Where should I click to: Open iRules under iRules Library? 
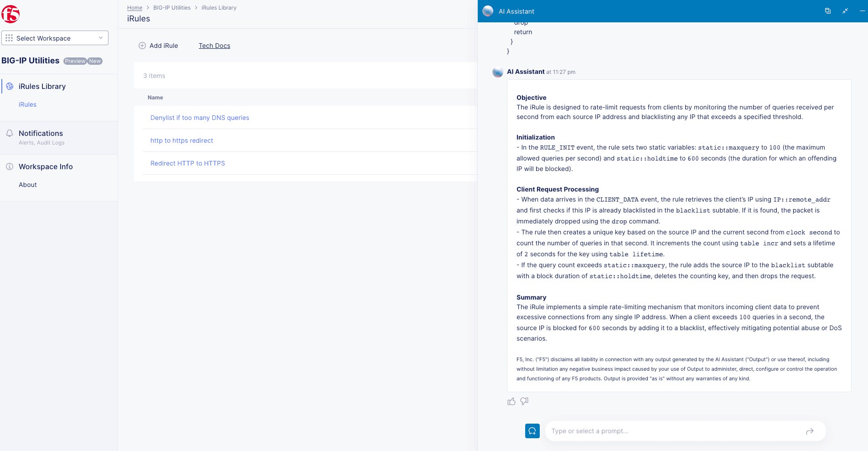point(27,104)
